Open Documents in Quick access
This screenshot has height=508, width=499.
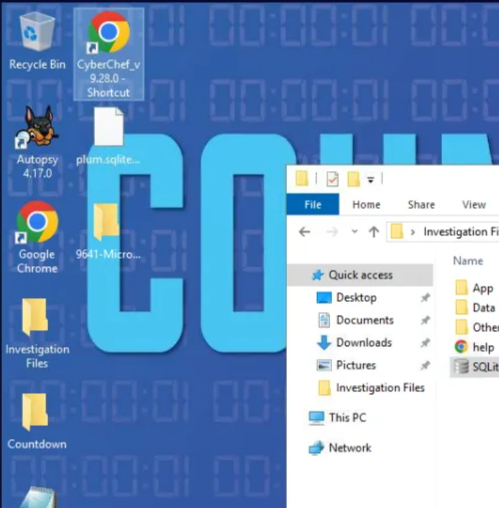(x=364, y=320)
